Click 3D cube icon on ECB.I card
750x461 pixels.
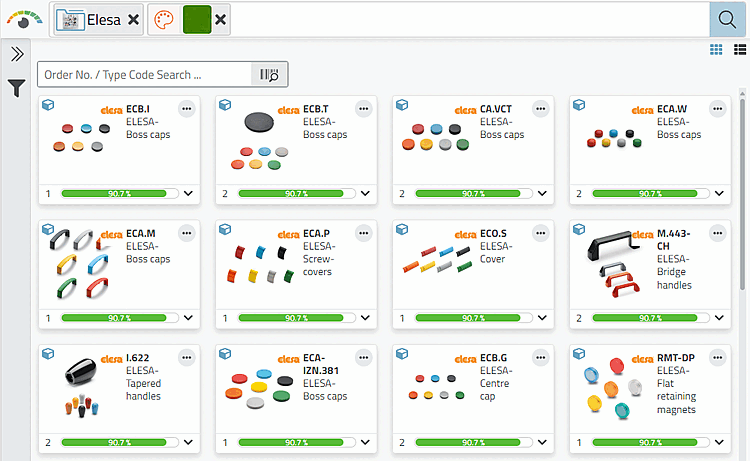(x=48, y=105)
